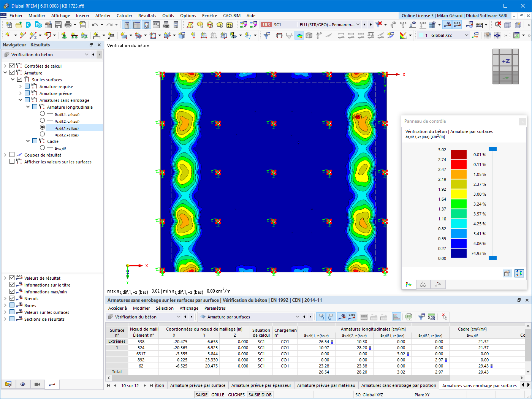This screenshot has height=399, width=532.
Task: Click the magnifier with red X icon
Action: pos(498,25)
